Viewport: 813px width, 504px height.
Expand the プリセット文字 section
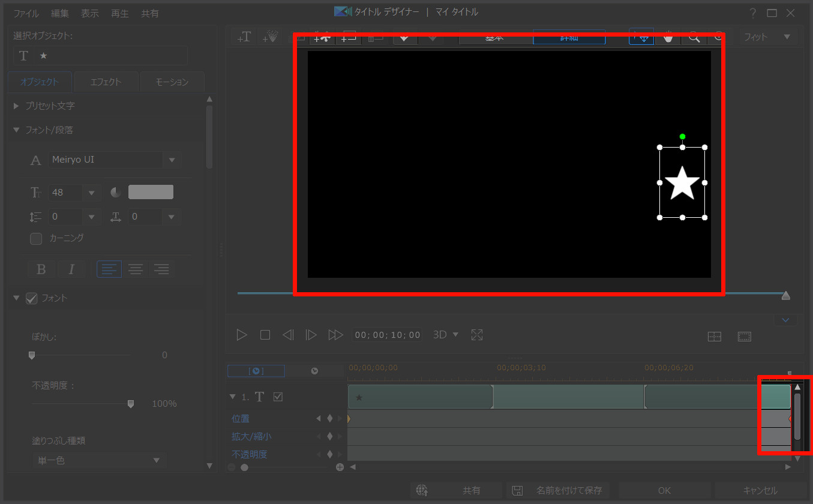(x=16, y=106)
